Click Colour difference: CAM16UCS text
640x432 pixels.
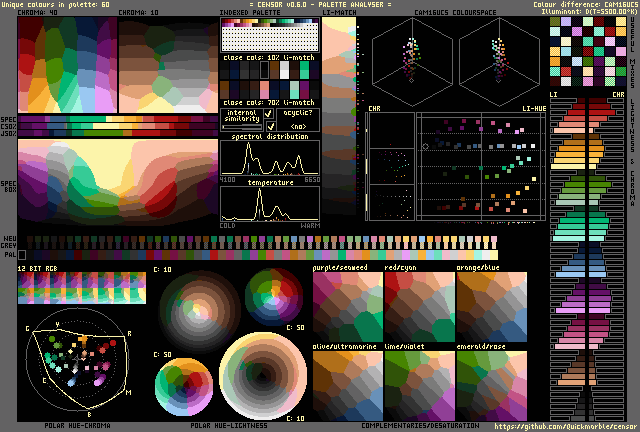click(x=585, y=4)
